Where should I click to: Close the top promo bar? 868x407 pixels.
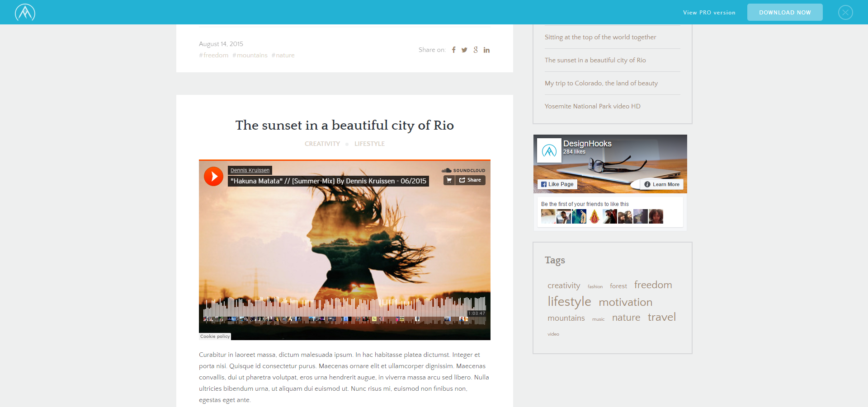coord(845,12)
